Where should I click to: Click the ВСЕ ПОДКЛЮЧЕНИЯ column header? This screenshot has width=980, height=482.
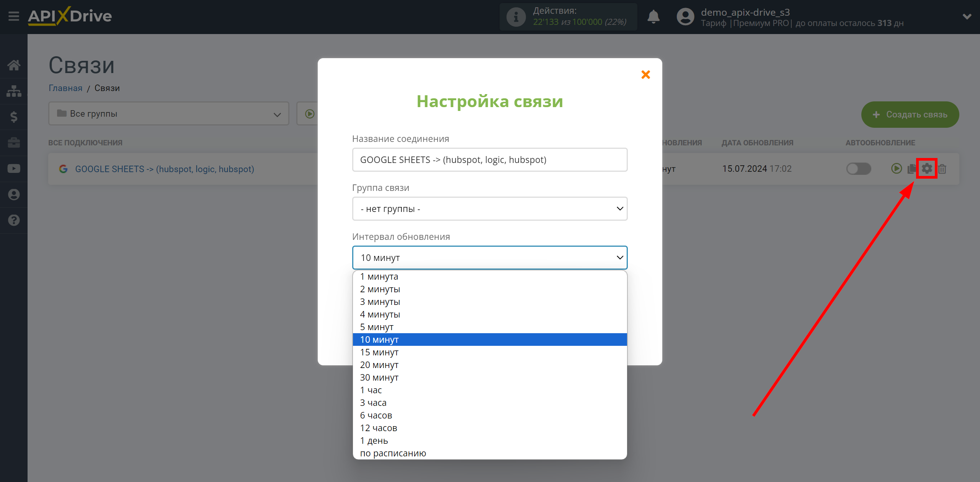[85, 143]
